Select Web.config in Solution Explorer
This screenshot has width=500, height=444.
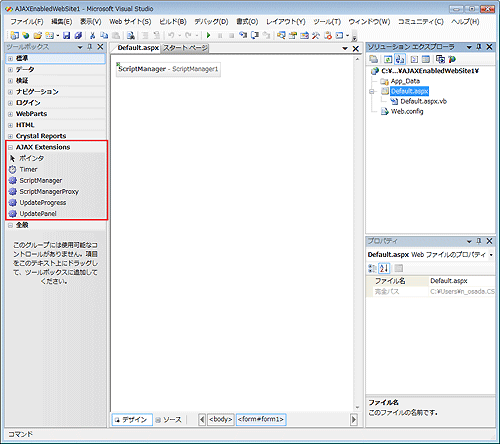tap(407, 111)
